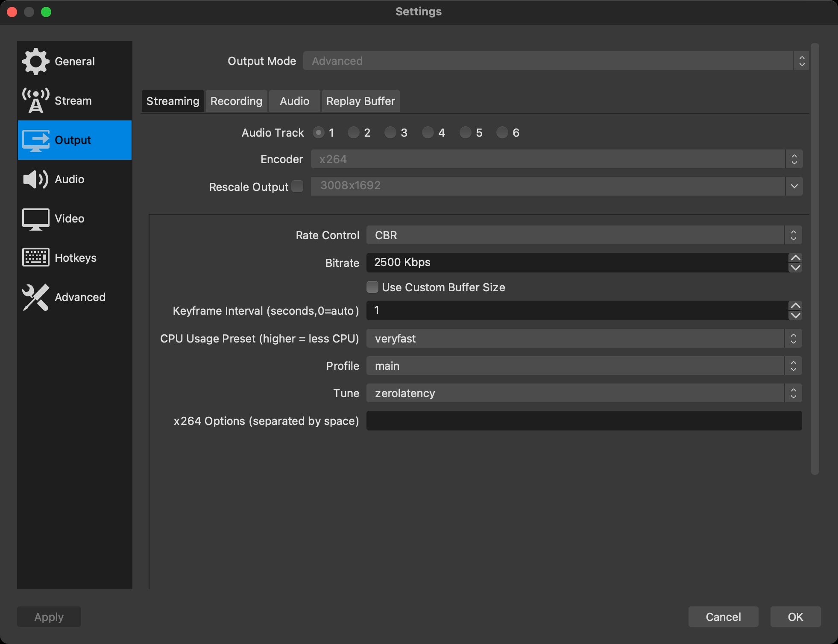Increase Bitrate with the up arrow
838x644 pixels.
[795, 258]
